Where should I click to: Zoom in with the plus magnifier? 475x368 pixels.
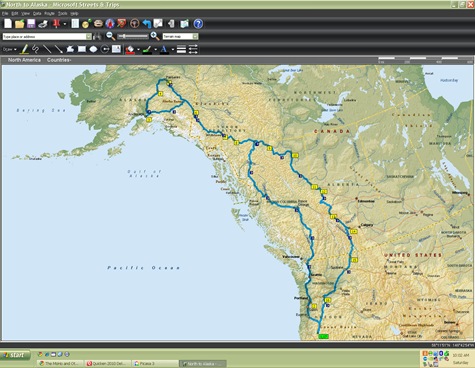pos(155,36)
